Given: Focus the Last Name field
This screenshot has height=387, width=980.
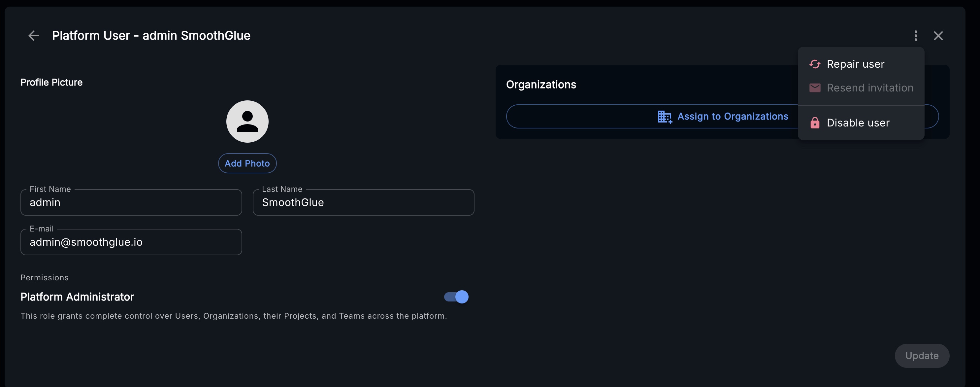Looking at the screenshot, I should point(363,202).
